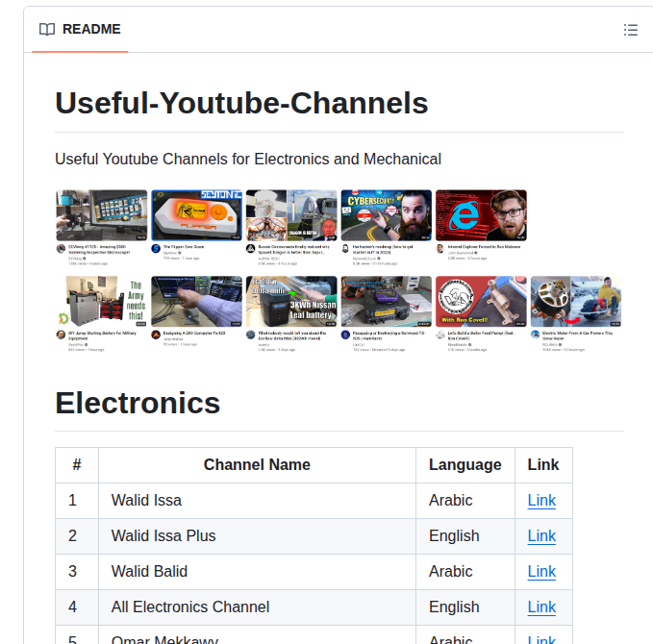Viewport: 653px width, 644px height.
Task: Select the All Electronics Channel cell
Action: pyautogui.click(x=257, y=607)
